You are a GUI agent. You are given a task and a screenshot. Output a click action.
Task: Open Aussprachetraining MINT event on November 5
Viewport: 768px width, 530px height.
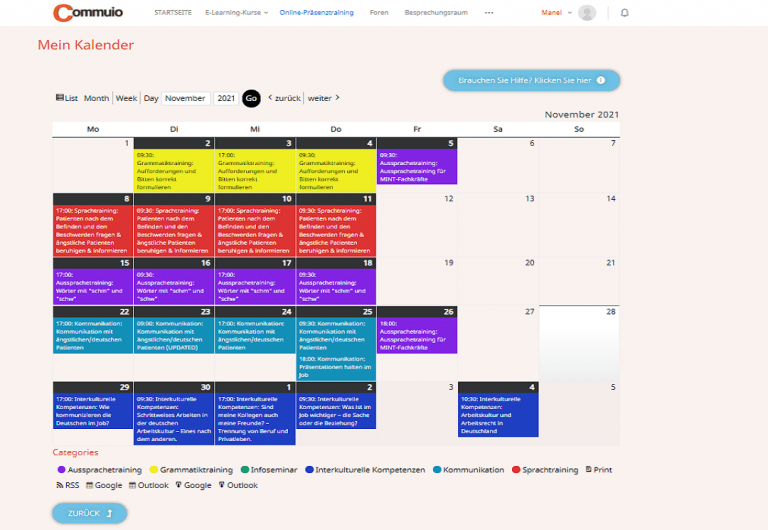(x=417, y=167)
